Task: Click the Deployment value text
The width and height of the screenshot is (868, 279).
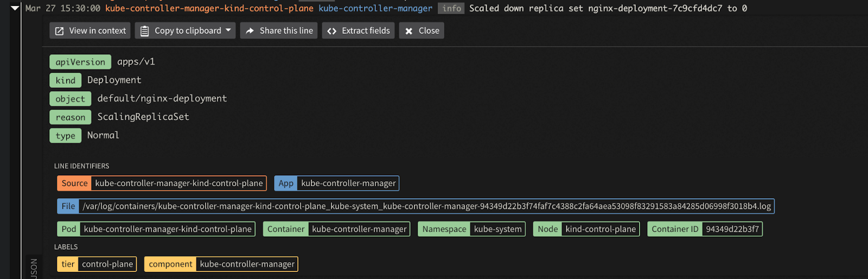Action: (x=114, y=80)
